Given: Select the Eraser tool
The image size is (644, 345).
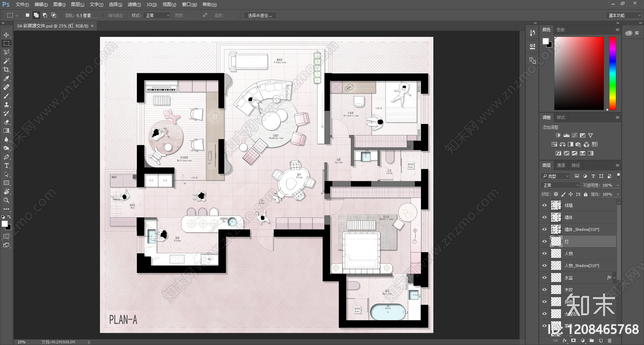Looking at the screenshot, I should (x=6, y=122).
